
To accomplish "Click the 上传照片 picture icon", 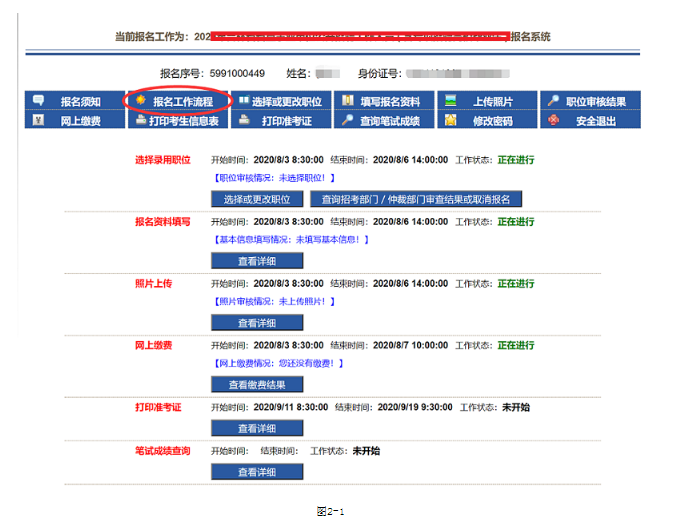I will (x=451, y=101).
